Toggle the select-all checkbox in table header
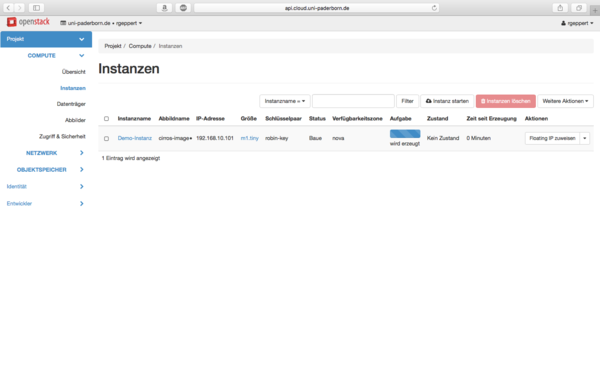 click(x=106, y=119)
